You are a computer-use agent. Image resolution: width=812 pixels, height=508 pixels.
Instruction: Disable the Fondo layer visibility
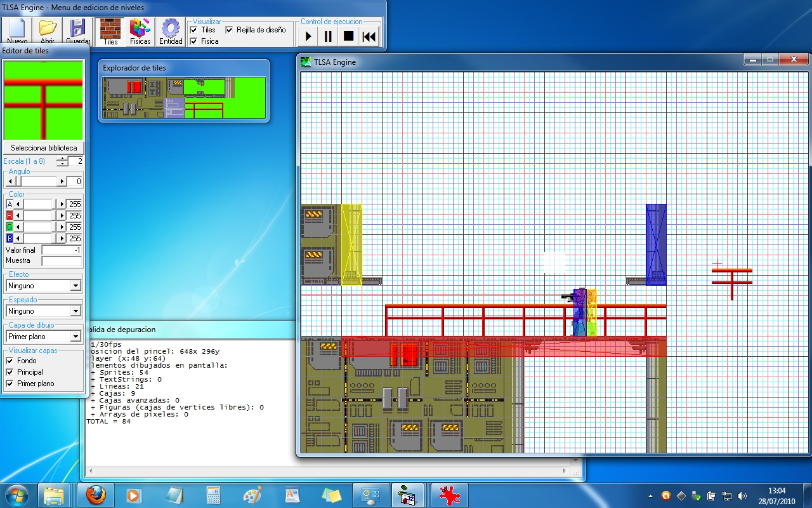10,361
